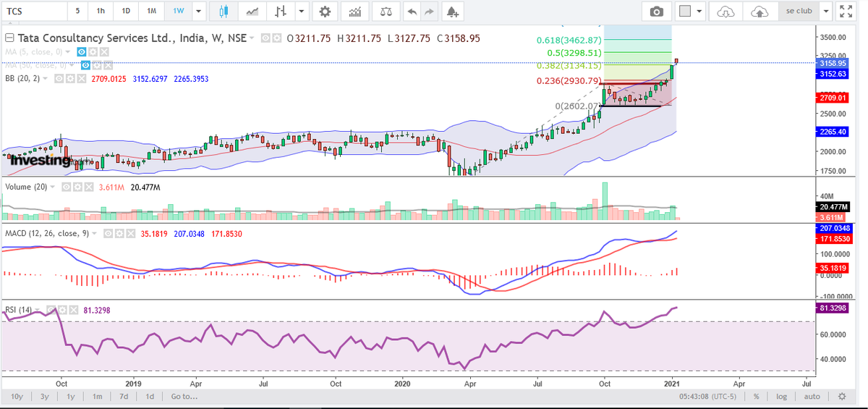Toggle visibility eye for MA (50, close, 0)
The image size is (868, 409).
[x=86, y=65]
